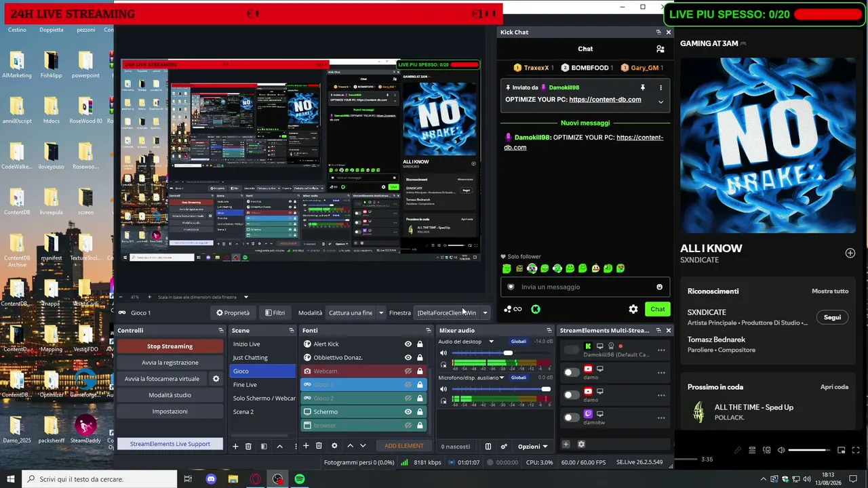This screenshot has width=868, height=488.
Task: Select the Fine Live scene
Action: (x=262, y=384)
